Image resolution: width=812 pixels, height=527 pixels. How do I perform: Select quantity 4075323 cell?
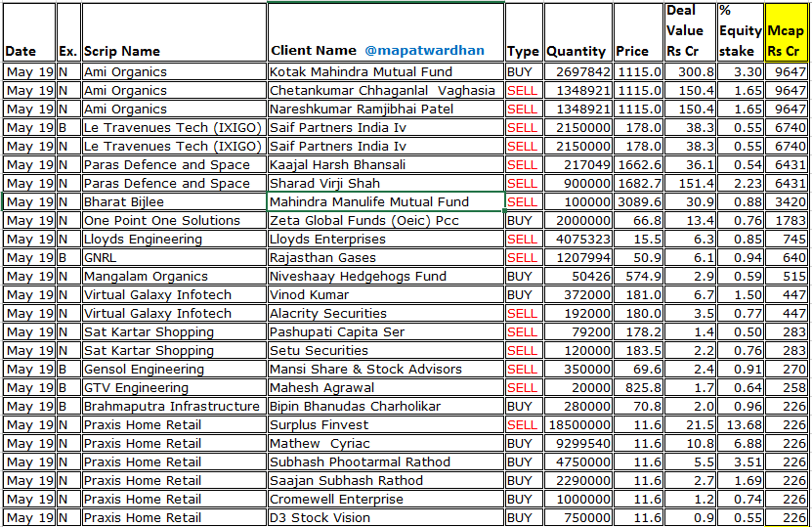click(577, 239)
